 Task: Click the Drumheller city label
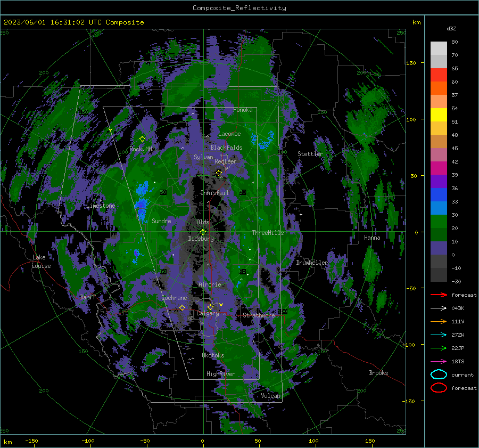click(x=312, y=263)
